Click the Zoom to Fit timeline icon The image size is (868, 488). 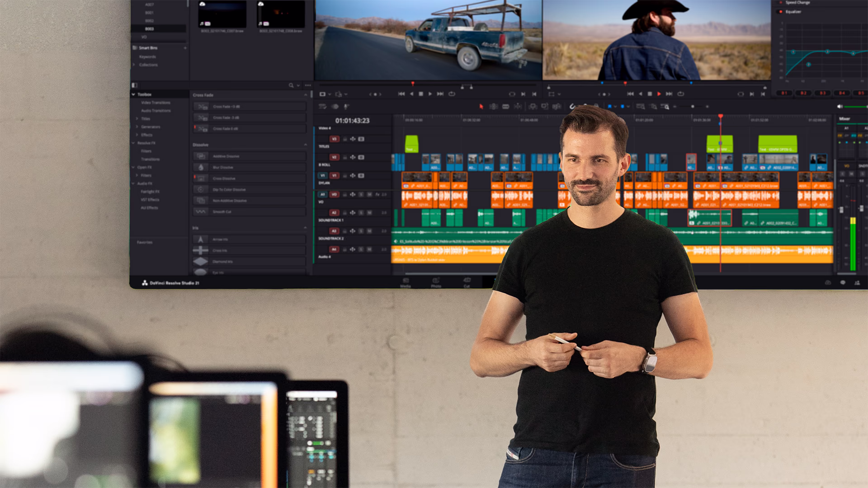point(641,107)
